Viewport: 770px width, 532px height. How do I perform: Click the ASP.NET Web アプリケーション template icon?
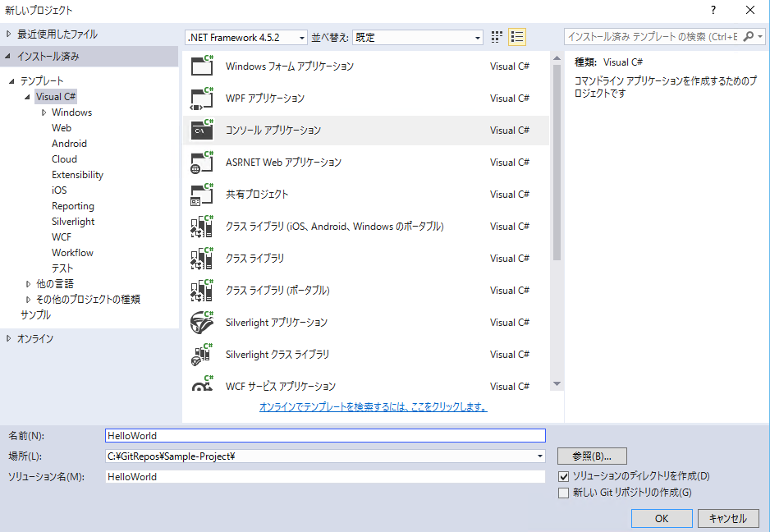202,162
